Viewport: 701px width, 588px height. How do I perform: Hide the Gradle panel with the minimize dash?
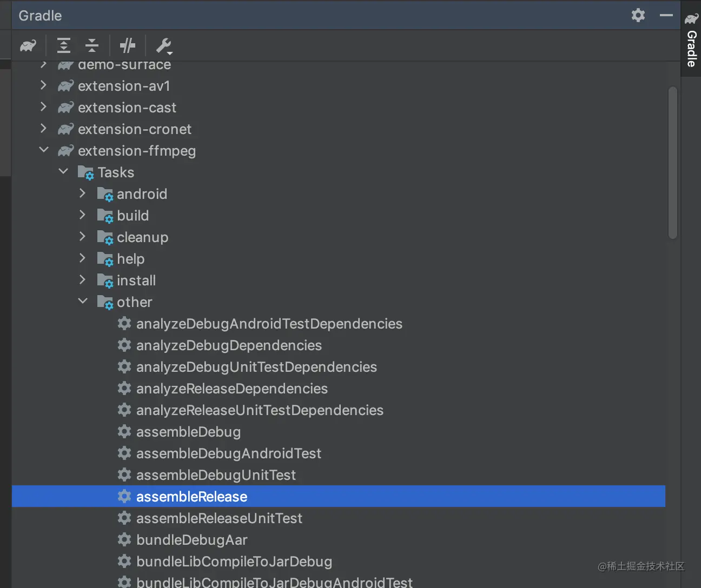[666, 15]
